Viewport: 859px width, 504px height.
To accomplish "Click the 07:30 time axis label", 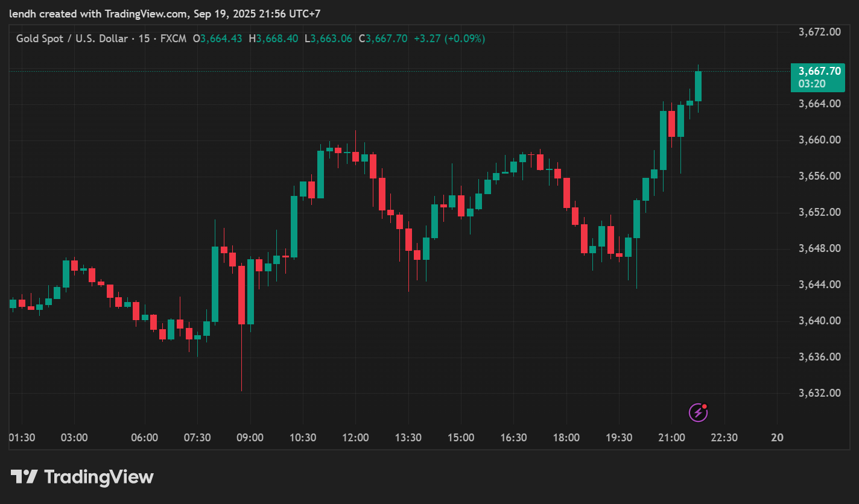I will click(197, 438).
